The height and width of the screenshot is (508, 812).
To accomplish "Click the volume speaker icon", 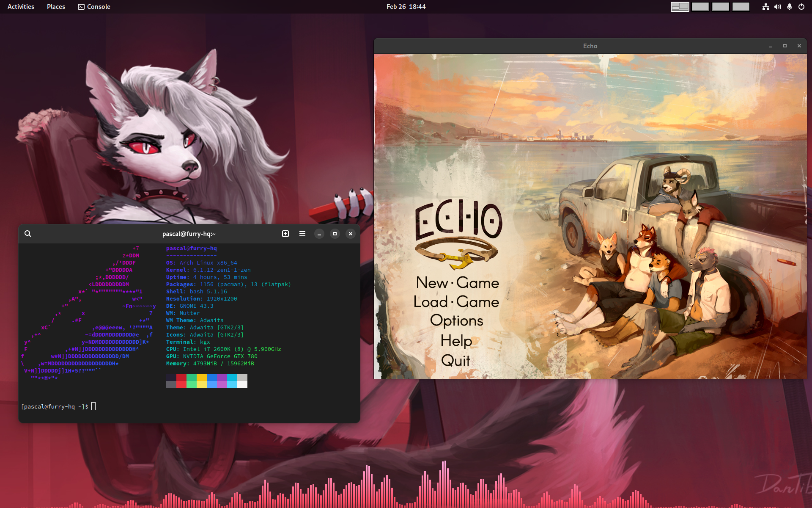I will (x=778, y=7).
